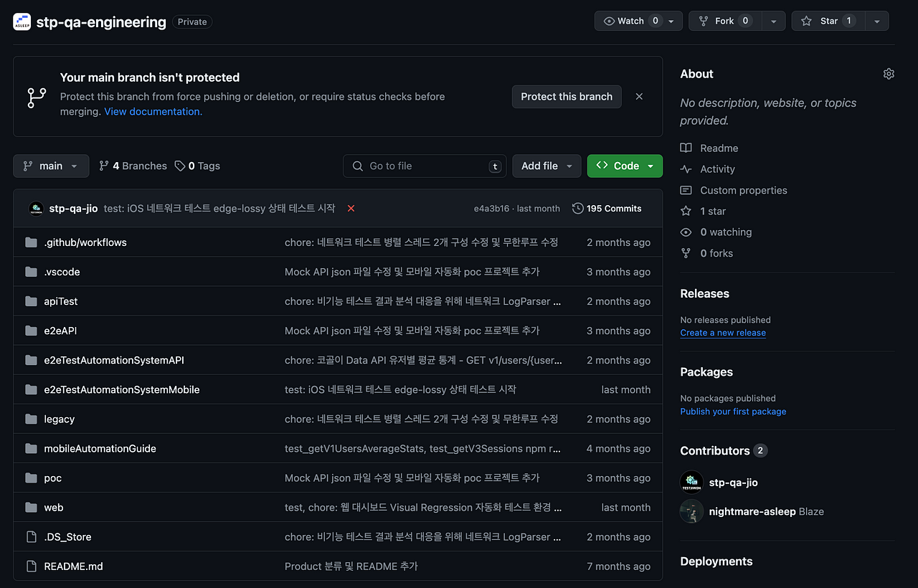This screenshot has width=918, height=588.
Task: Click nightmare-asleep contributor avatar
Action: pos(691,511)
